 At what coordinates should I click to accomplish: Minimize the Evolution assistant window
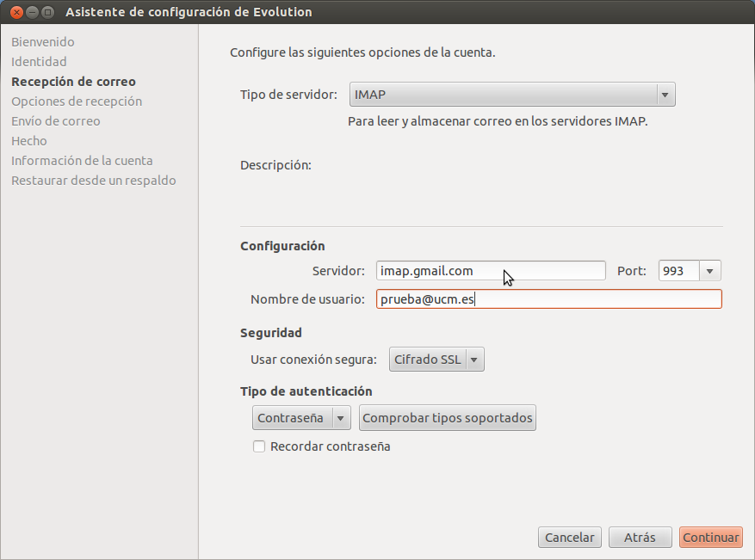[32, 12]
